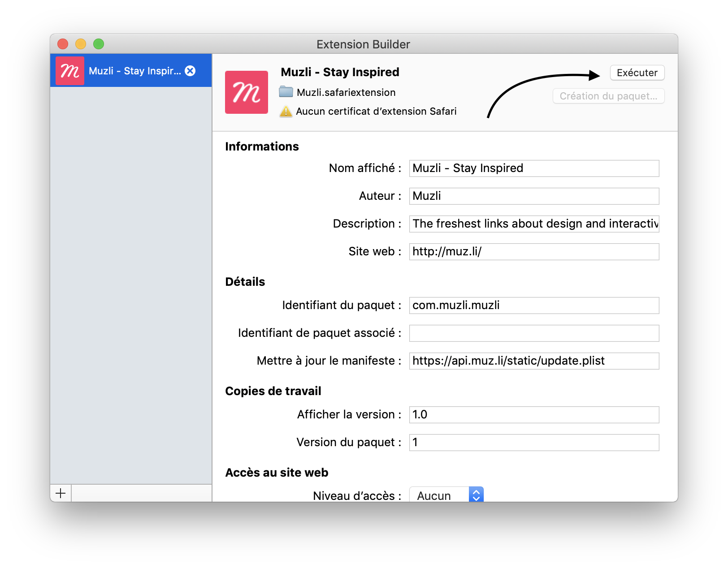Focus the Version du paquet field
The height and width of the screenshot is (568, 728).
pyautogui.click(x=533, y=443)
